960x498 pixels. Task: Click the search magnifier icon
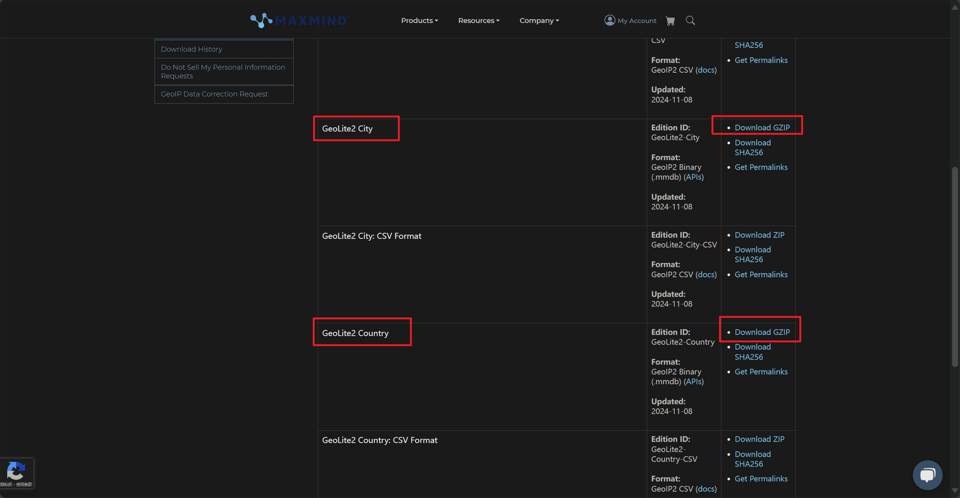[690, 20]
